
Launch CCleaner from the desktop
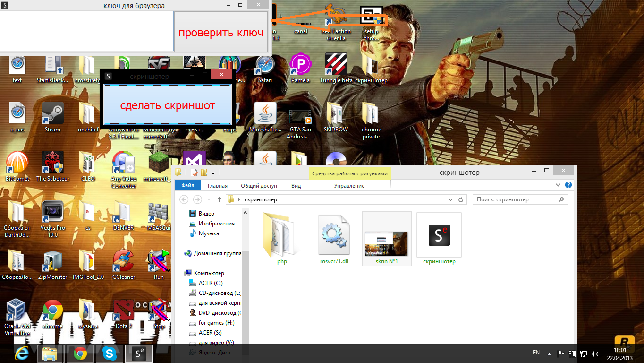[123, 265]
